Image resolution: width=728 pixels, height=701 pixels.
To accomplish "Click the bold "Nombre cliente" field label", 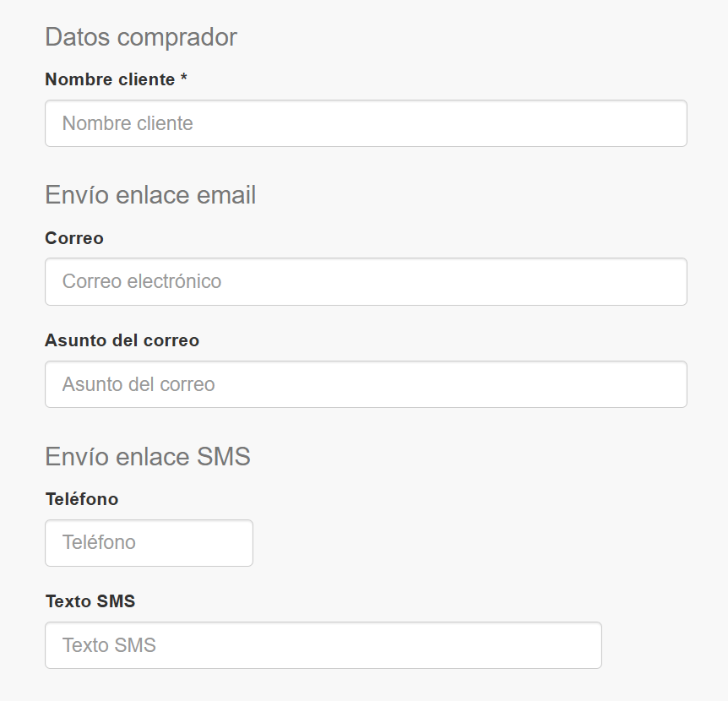I will click(110, 79).
